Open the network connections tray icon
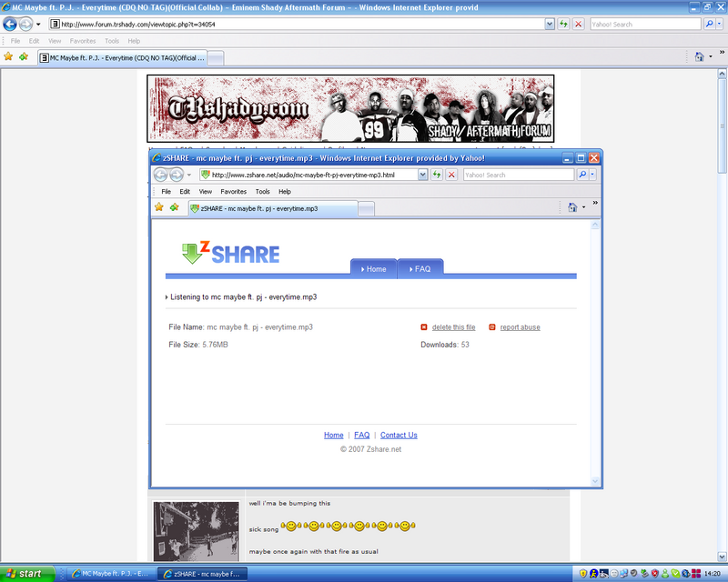The height and width of the screenshot is (582, 728). coord(623,574)
